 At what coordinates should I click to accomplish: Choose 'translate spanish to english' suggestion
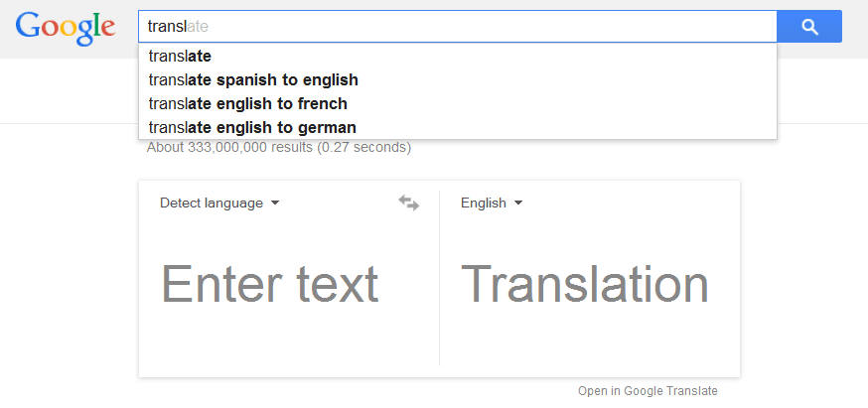click(x=253, y=80)
